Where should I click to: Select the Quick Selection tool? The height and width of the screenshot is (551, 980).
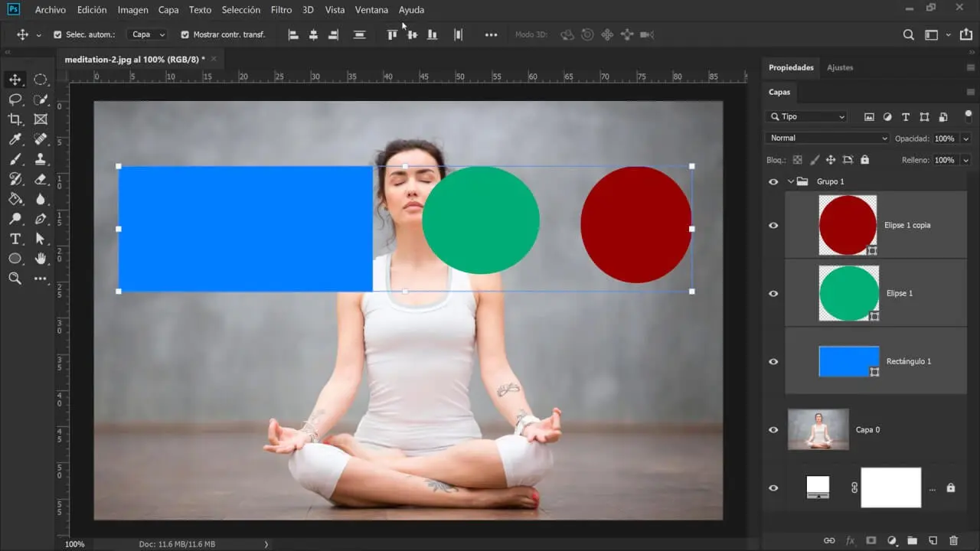(x=41, y=99)
